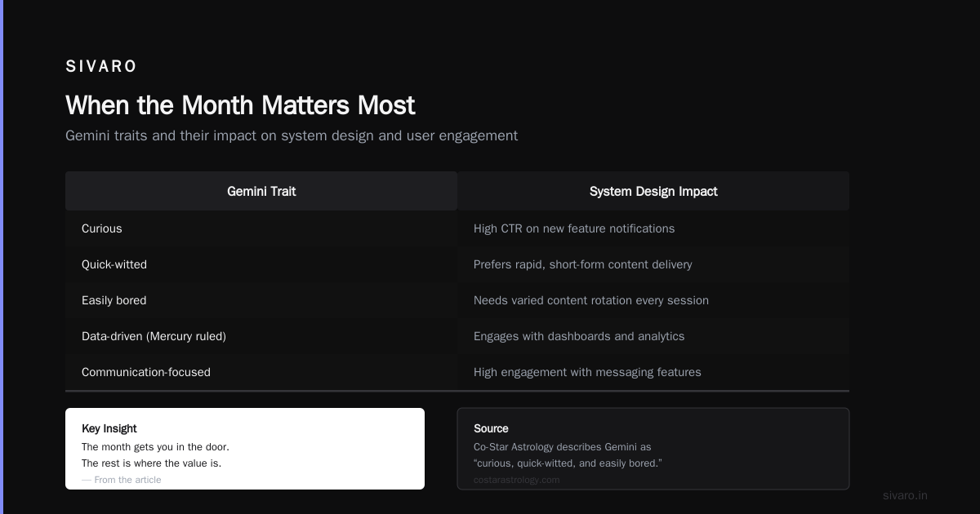Click the Key Insight card title
This screenshot has width=980, height=514.
(x=109, y=428)
